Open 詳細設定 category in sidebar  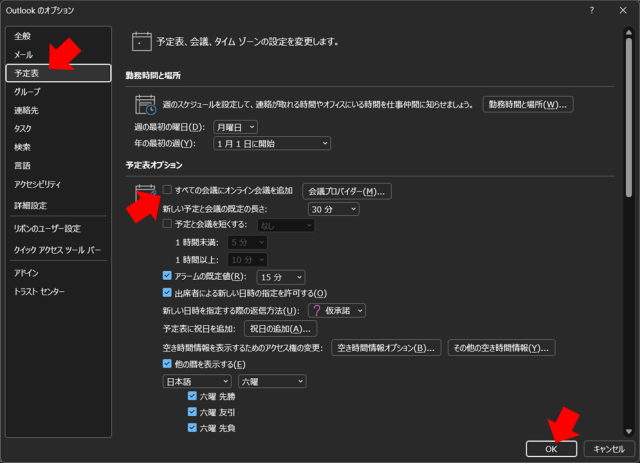pyautogui.click(x=31, y=205)
